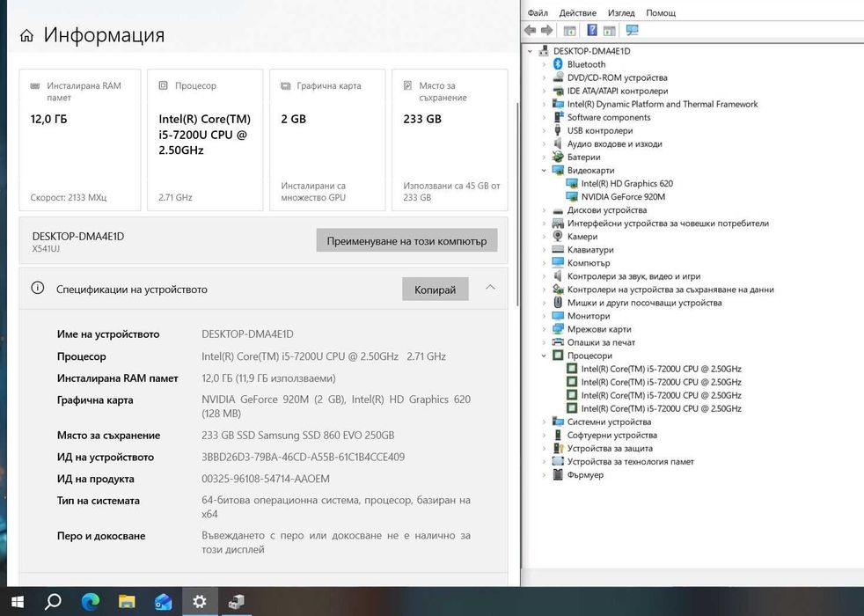The image size is (864, 616).
Task: Click the Процесор info card
Action: (x=205, y=140)
